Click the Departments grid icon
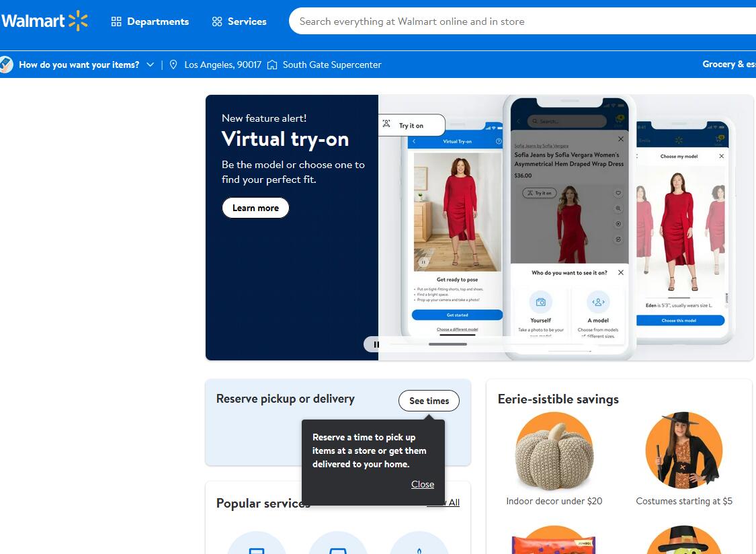 [x=116, y=22]
